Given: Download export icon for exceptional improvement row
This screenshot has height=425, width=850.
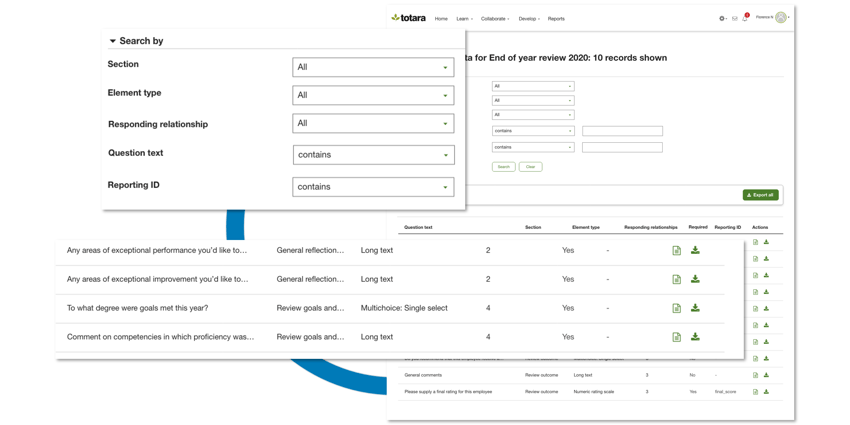Looking at the screenshot, I should 696,279.
